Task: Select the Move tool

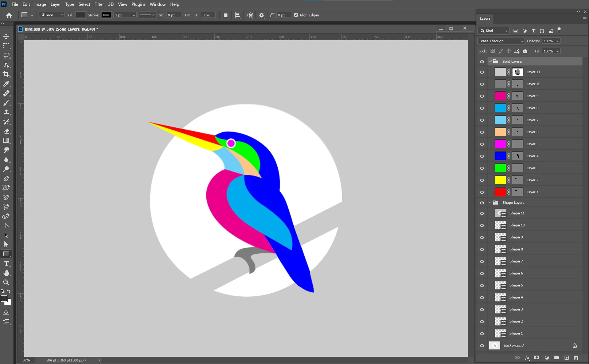Action: click(6, 36)
